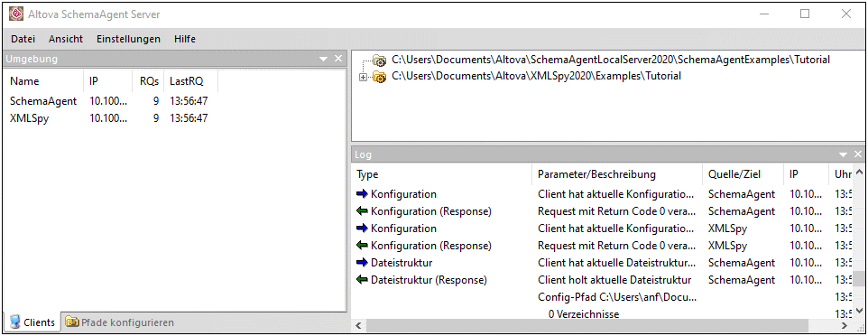
Task: Click the XMLSpy2020 Examples Tutorial folder icon
Action: (x=379, y=77)
